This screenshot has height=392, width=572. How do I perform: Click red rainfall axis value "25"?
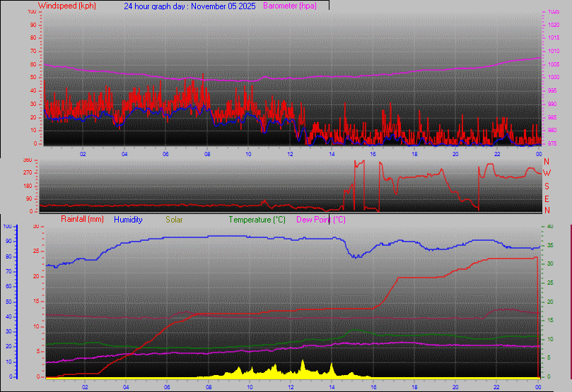click(x=36, y=251)
